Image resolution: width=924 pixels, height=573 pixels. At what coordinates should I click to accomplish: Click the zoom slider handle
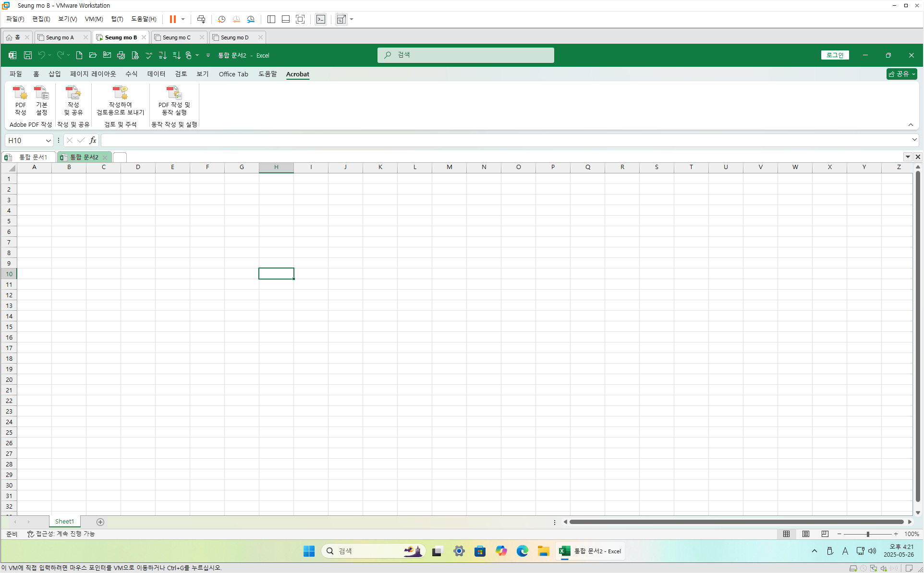pyautogui.click(x=868, y=534)
